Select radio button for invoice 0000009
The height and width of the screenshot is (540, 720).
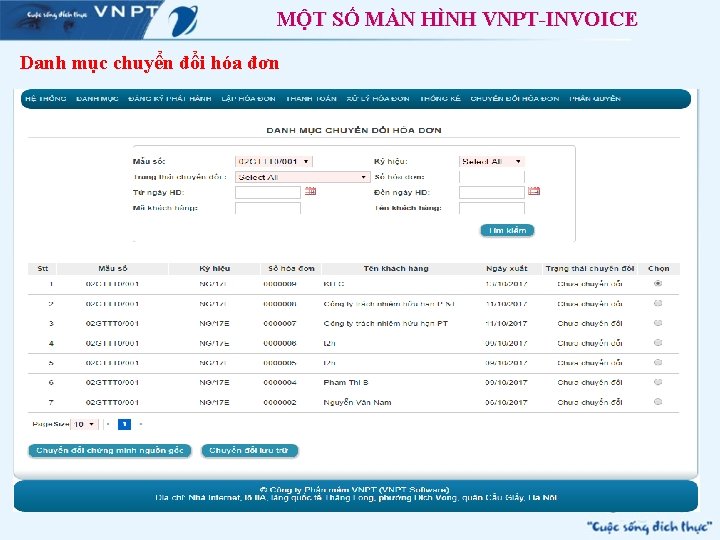[x=658, y=284]
